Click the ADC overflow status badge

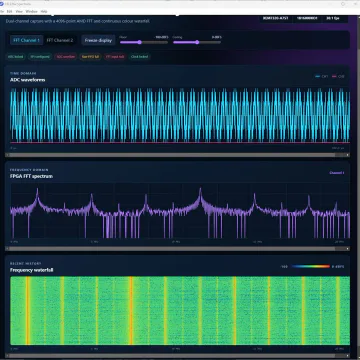tap(65, 57)
